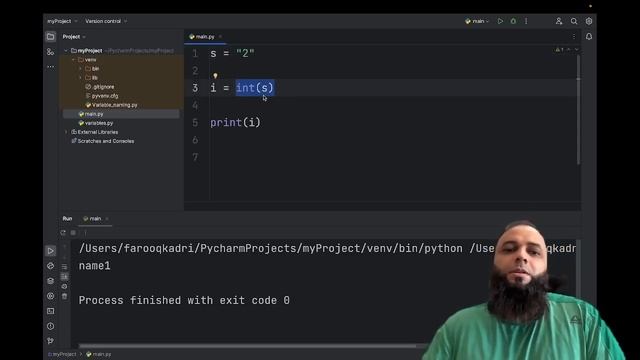Click the Run panel title label
Screen dimensions: 640x360
coord(67,219)
